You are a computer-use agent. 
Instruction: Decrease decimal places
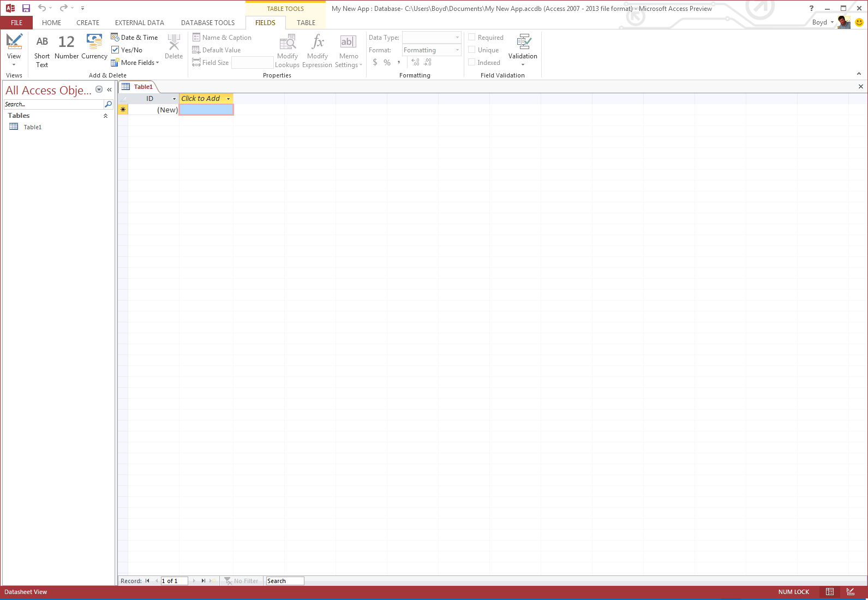427,62
